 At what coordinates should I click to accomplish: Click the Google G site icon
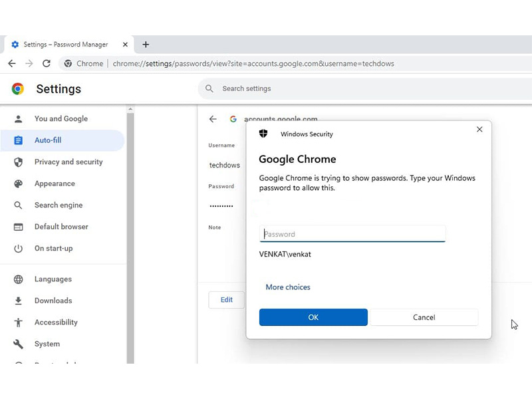(233, 119)
